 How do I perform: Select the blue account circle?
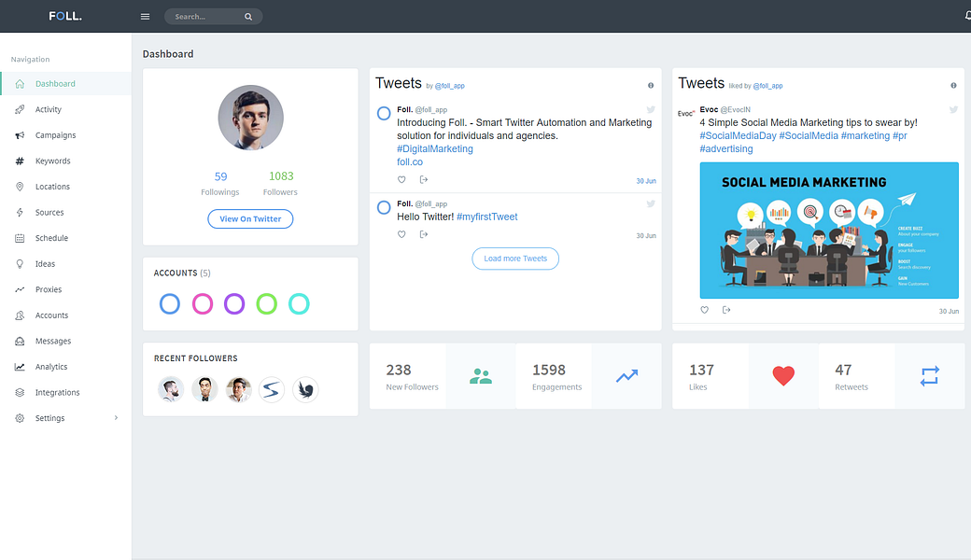tap(170, 304)
